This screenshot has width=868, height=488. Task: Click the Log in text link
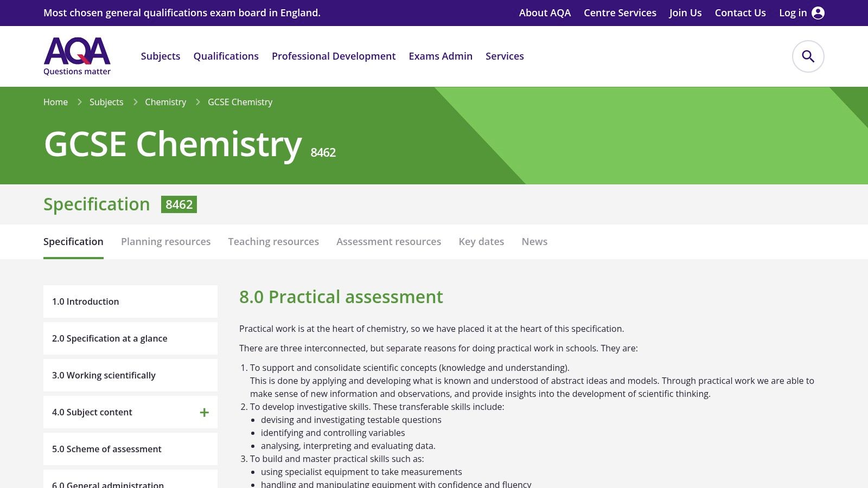click(793, 13)
